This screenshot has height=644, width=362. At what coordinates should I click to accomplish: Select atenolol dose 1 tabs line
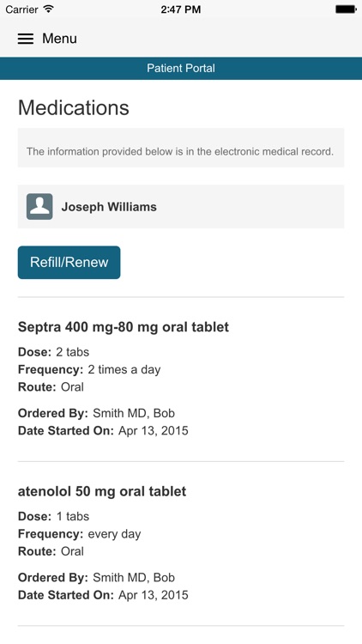(x=54, y=516)
